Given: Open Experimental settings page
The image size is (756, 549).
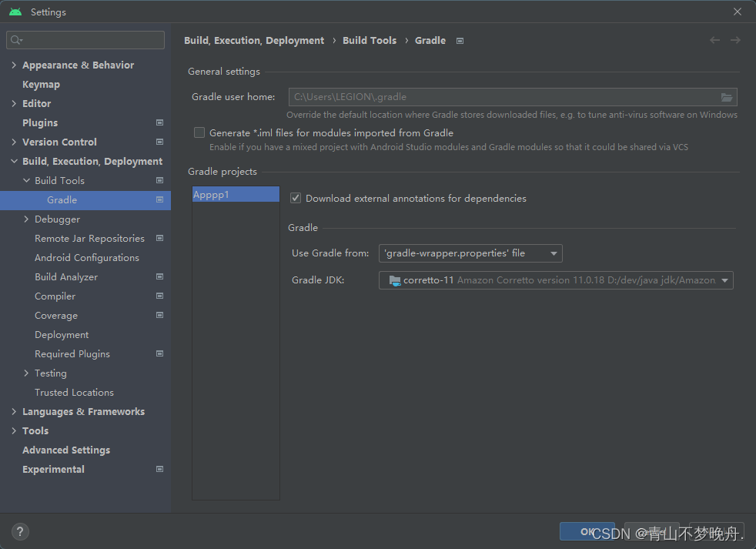Looking at the screenshot, I should 53,469.
